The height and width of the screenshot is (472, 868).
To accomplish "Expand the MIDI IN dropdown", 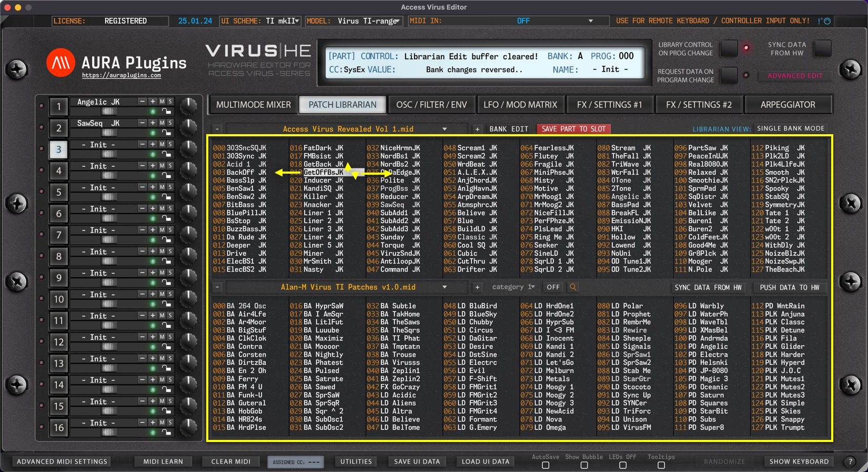I will [x=590, y=21].
